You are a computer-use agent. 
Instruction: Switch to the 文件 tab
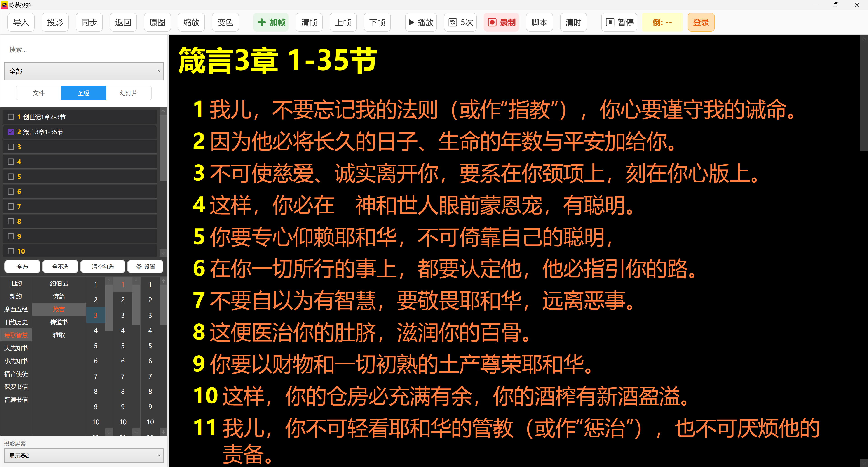(38, 93)
